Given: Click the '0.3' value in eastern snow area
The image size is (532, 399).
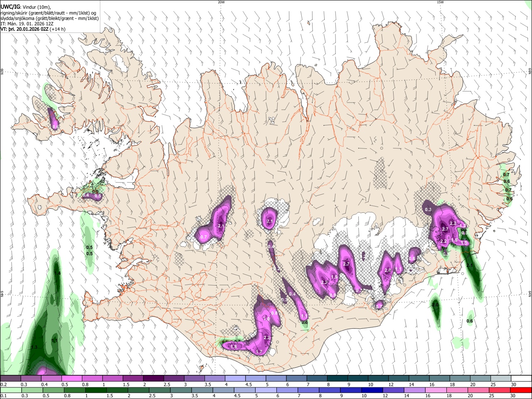Looking at the screenshot, I should (428, 210).
